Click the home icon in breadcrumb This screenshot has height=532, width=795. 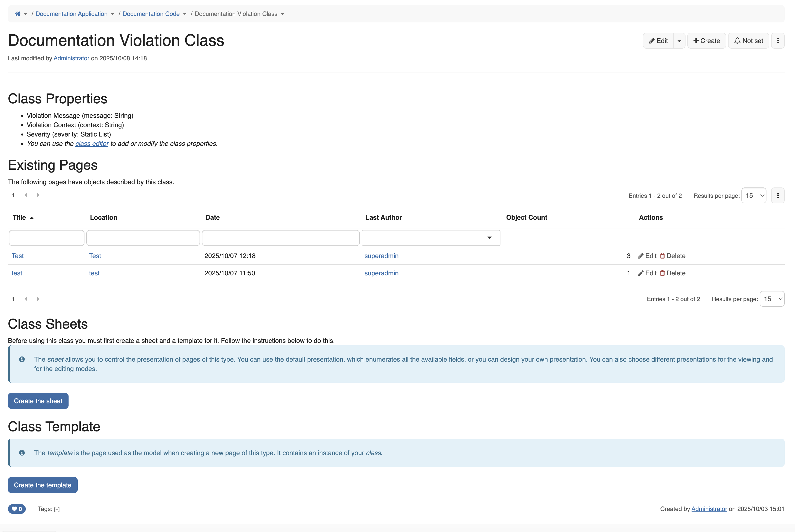[x=18, y=14]
